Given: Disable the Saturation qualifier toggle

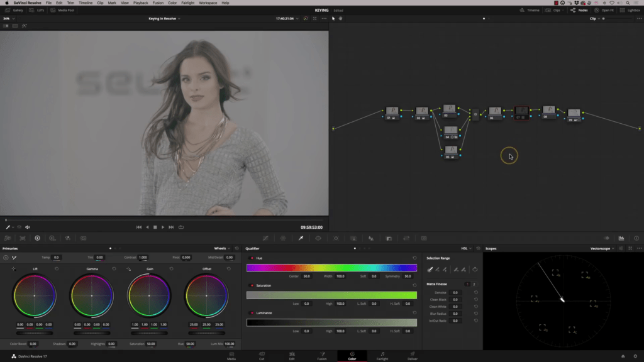Looking at the screenshot, I should (x=252, y=285).
